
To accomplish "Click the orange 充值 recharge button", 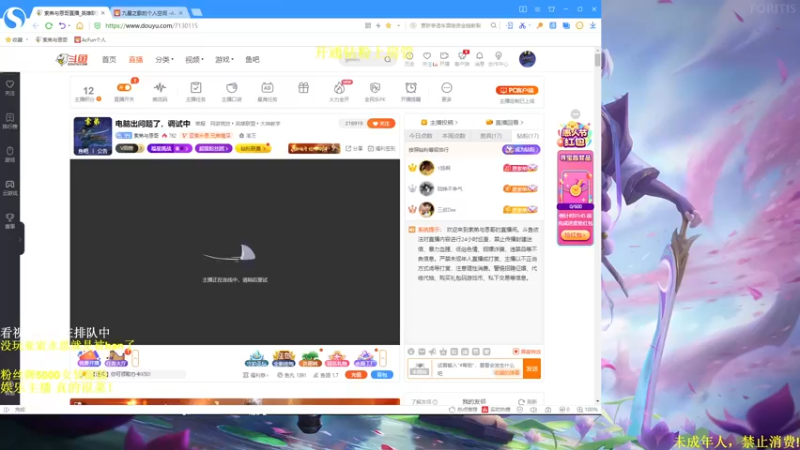I will coord(356,374).
